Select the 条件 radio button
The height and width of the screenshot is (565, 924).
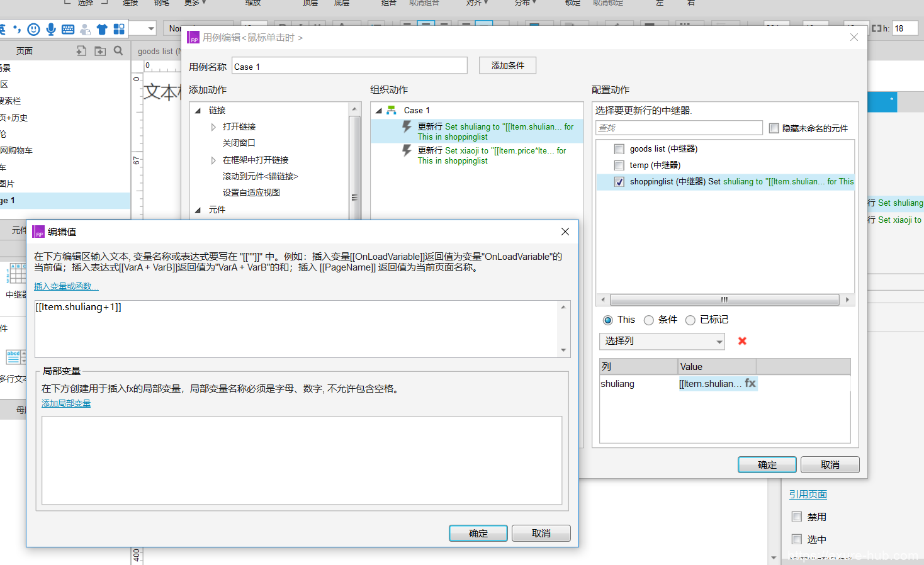click(x=649, y=320)
